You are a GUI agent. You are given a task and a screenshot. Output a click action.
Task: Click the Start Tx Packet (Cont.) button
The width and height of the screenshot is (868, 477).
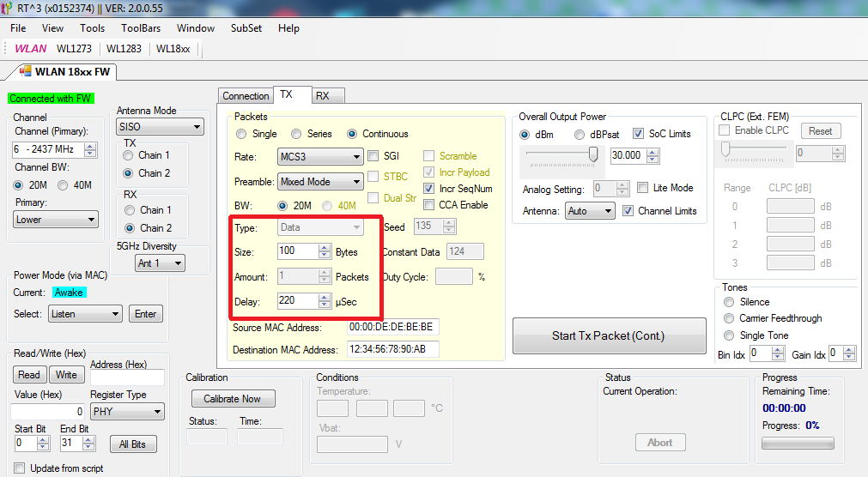[x=608, y=335]
